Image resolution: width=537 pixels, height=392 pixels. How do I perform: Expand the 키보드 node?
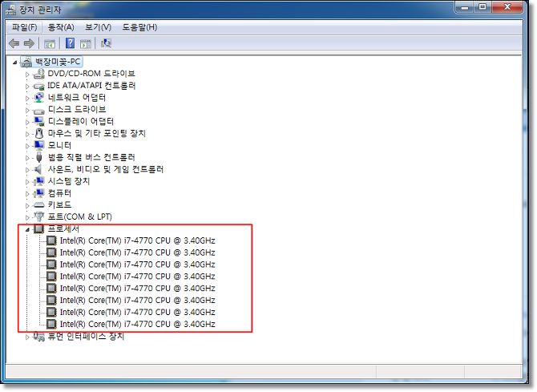[27, 205]
